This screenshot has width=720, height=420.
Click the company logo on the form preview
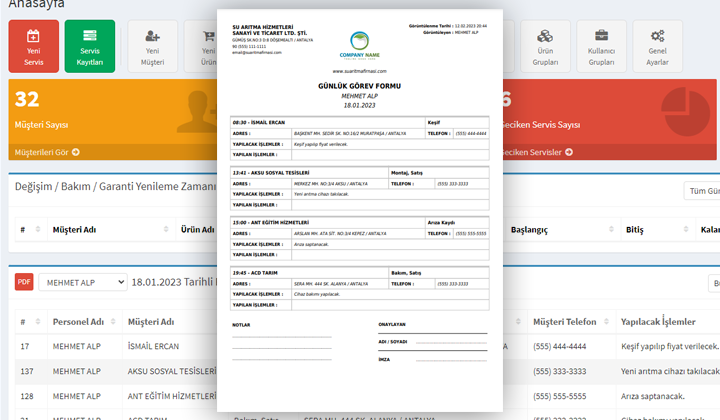click(357, 46)
